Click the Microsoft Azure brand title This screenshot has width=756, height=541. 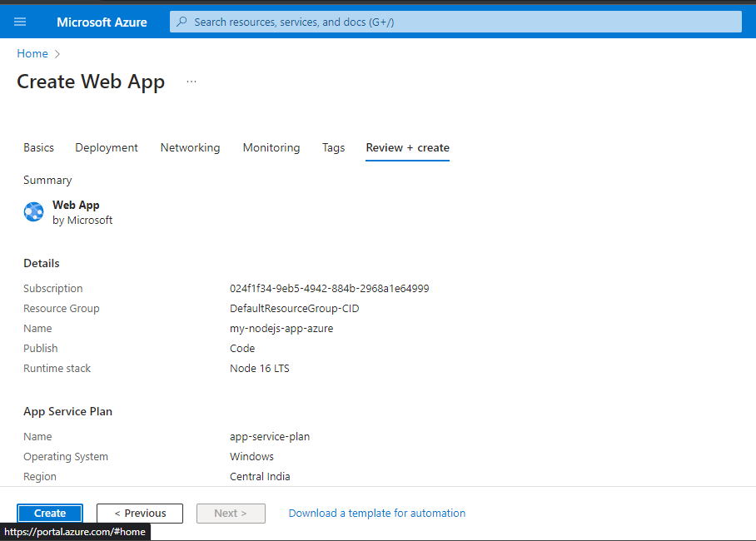[102, 22]
